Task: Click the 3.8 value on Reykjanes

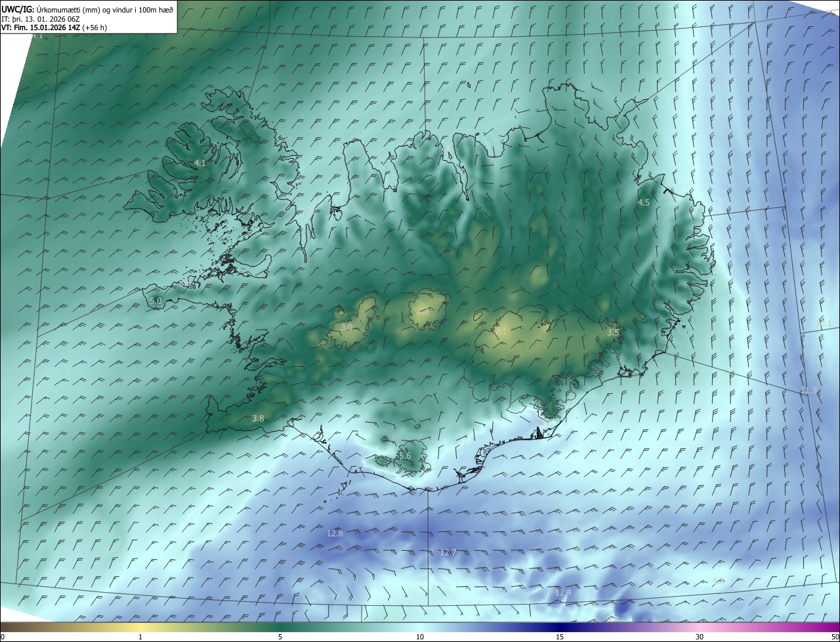Action: click(x=258, y=418)
